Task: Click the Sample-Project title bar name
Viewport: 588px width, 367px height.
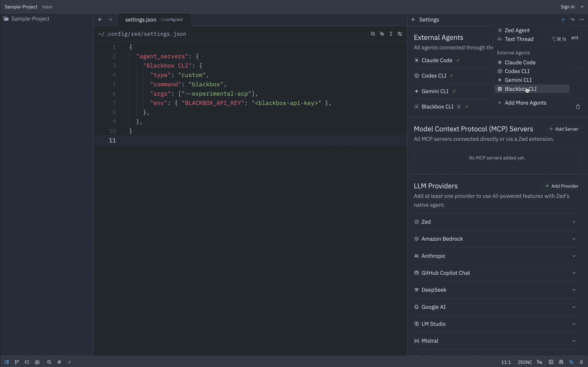Action: click(x=21, y=7)
